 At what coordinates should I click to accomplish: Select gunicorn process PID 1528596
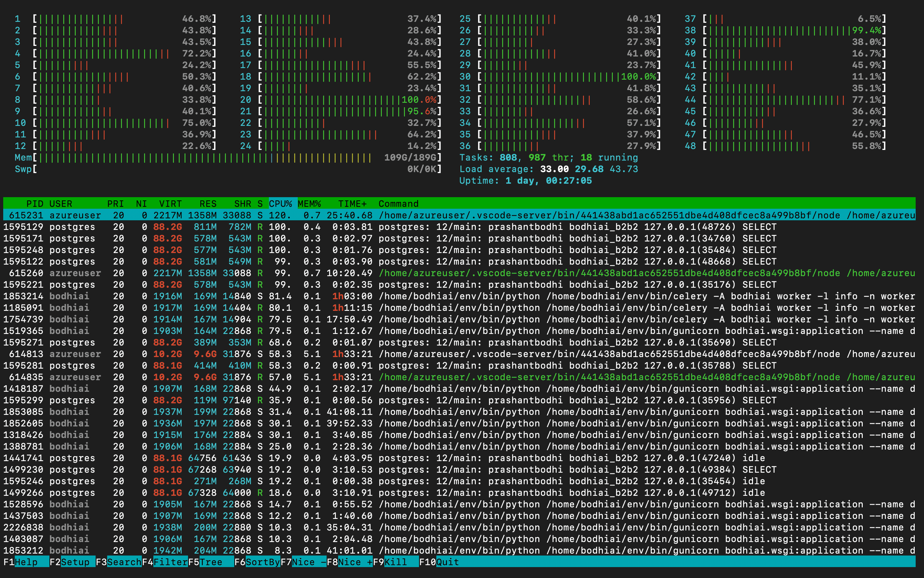click(x=459, y=504)
